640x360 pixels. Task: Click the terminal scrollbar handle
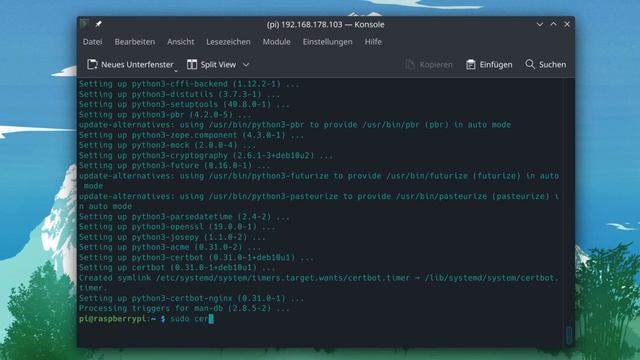point(569,335)
